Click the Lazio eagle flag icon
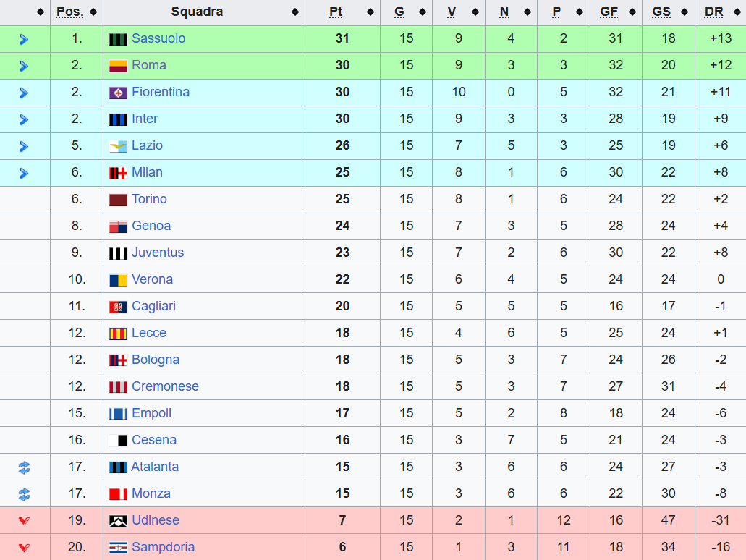This screenshot has height=560, width=746. [x=118, y=146]
